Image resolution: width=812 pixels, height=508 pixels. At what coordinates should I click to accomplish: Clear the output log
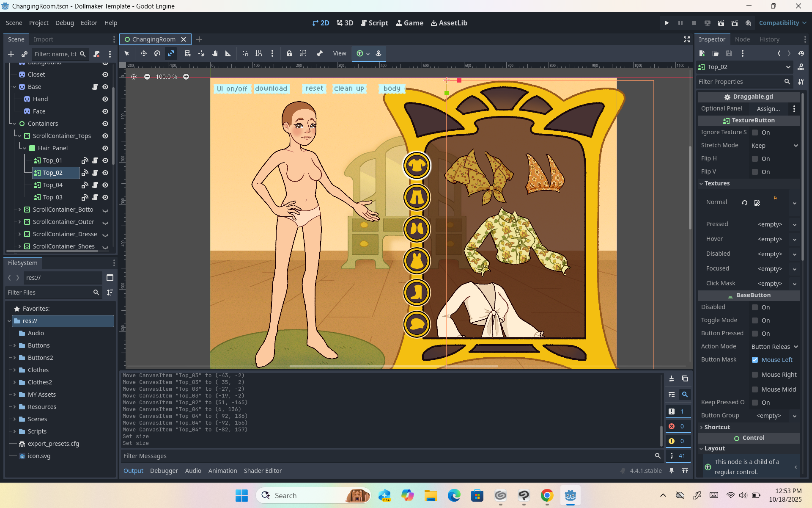click(x=671, y=378)
